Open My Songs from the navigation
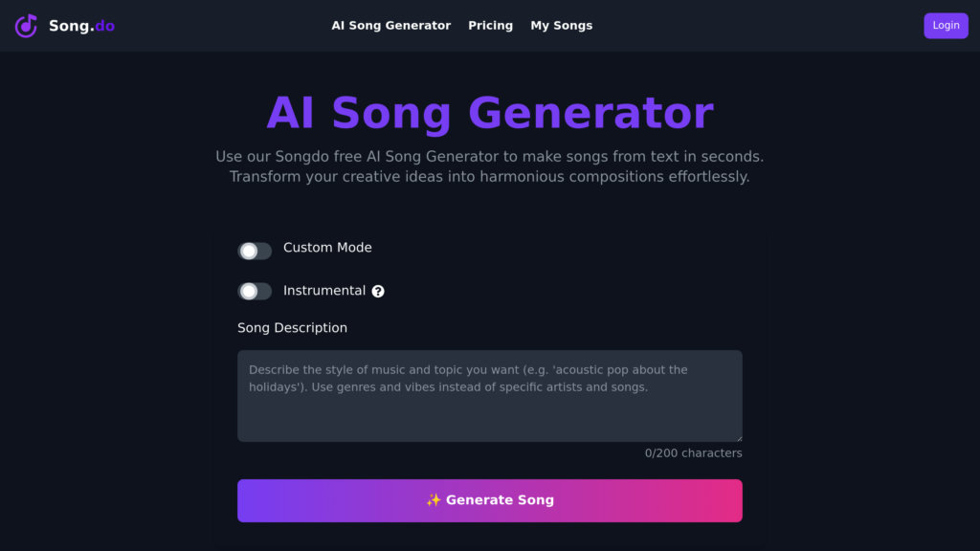The image size is (980, 551). pos(561,26)
